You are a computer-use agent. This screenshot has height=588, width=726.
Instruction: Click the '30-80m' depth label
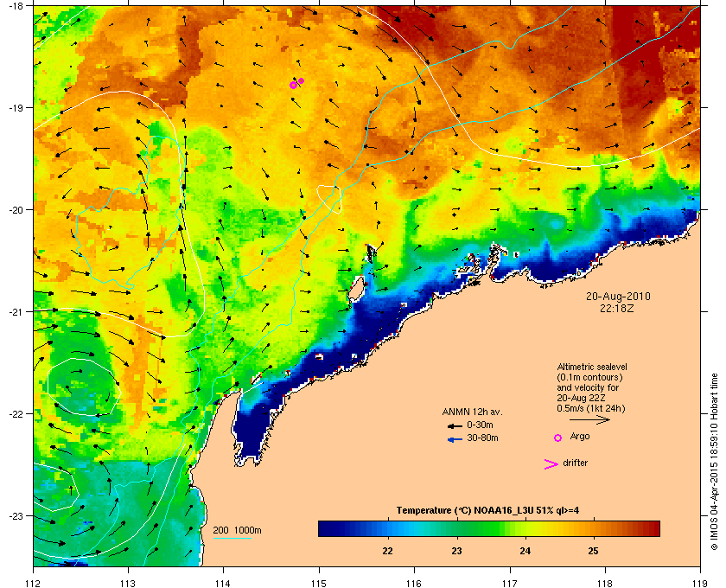tap(482, 438)
